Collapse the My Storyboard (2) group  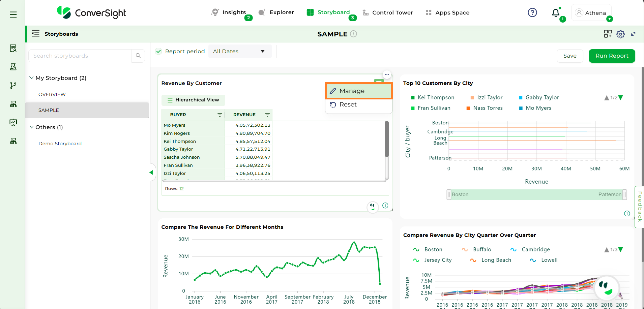(32, 78)
